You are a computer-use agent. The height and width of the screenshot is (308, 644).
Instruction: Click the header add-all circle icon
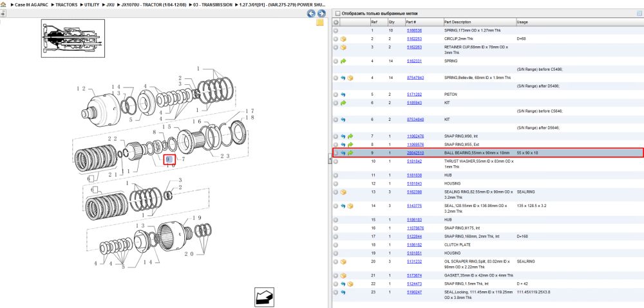click(x=336, y=22)
